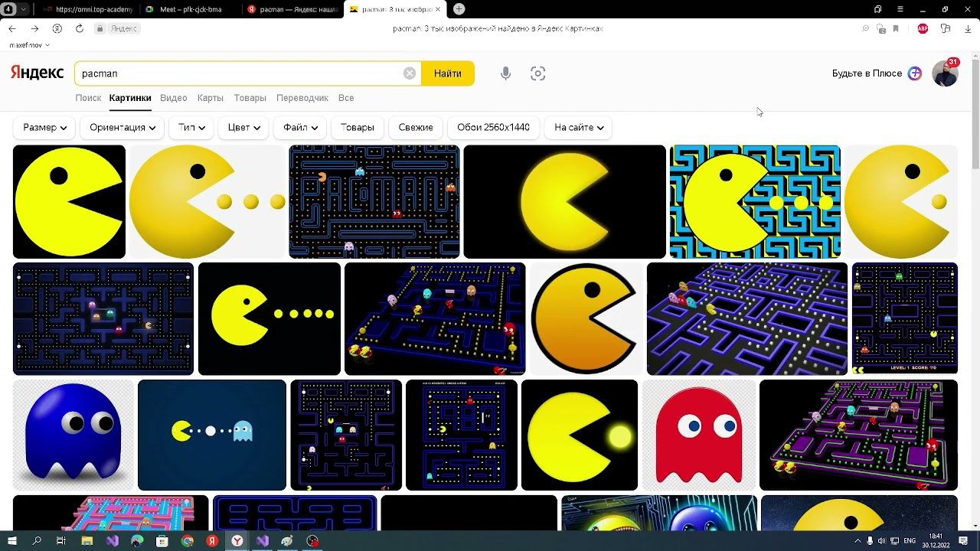Click the Будьте в Плюсе link

click(867, 73)
